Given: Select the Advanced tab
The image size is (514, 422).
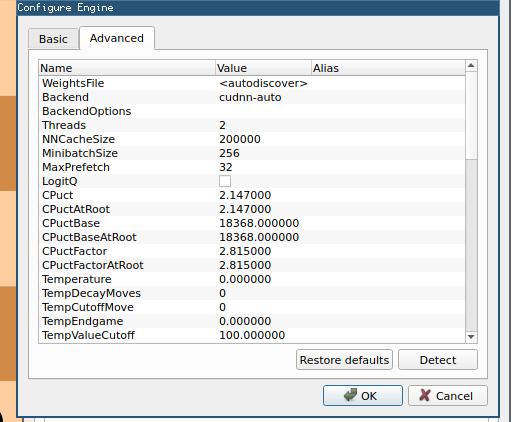Looking at the screenshot, I should click(117, 38).
